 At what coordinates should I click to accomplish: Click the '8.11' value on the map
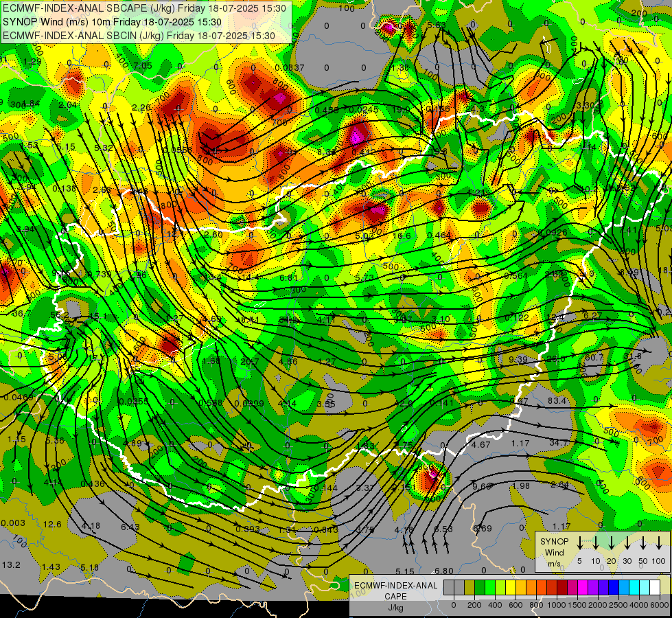(x=250, y=319)
